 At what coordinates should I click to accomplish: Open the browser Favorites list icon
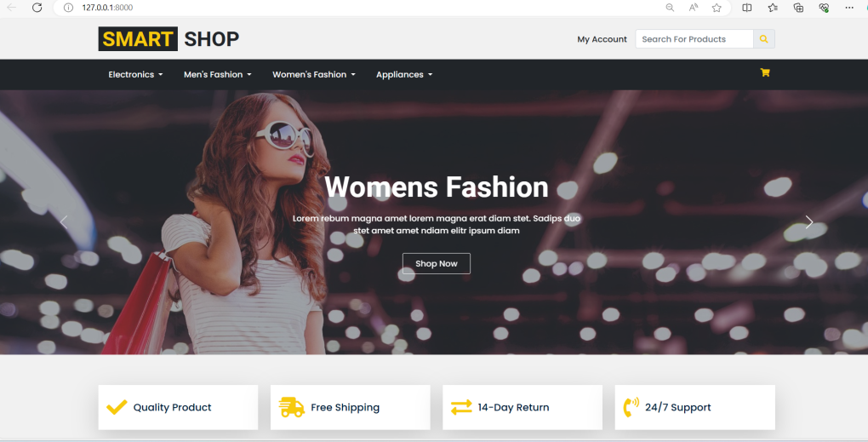(x=773, y=8)
